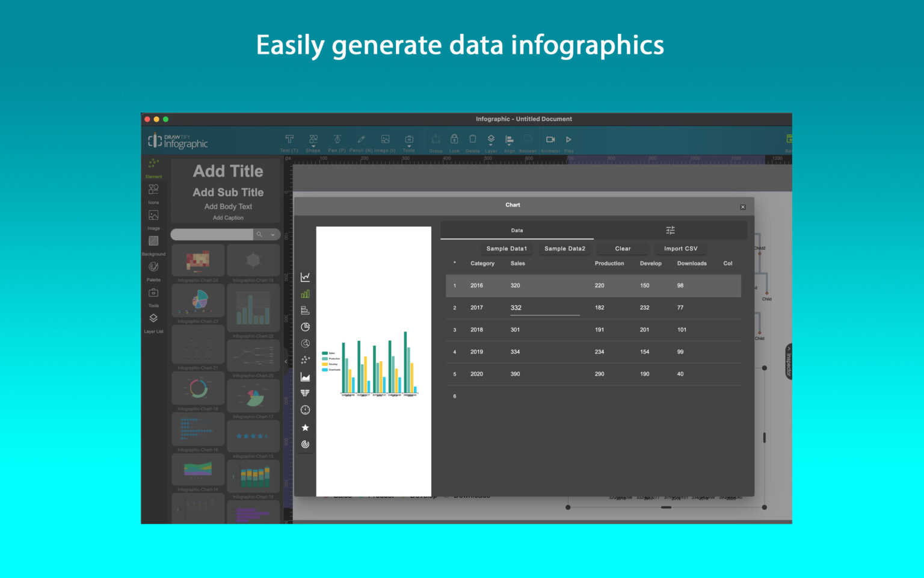Select the pie chart type
The width and height of the screenshot is (924, 578).
pos(305,327)
